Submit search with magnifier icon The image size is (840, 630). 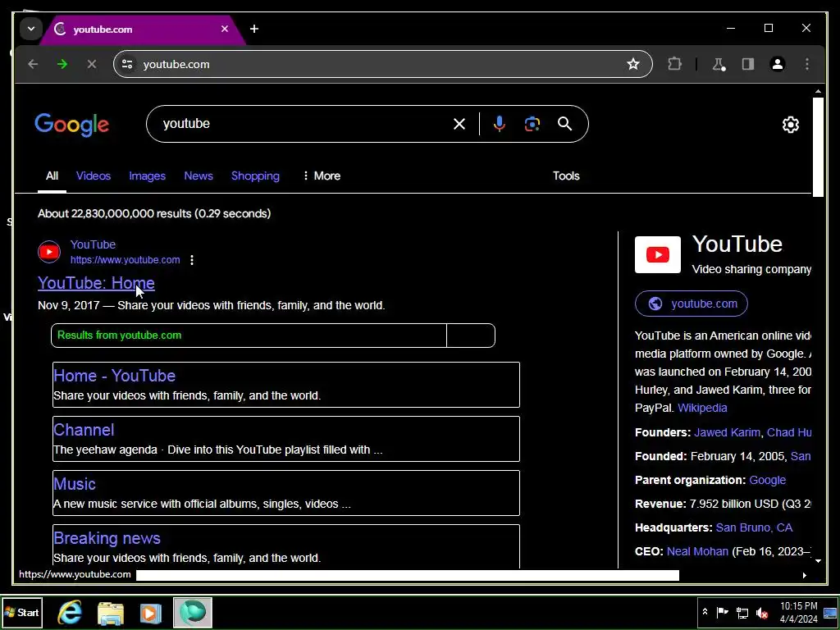pyautogui.click(x=564, y=125)
